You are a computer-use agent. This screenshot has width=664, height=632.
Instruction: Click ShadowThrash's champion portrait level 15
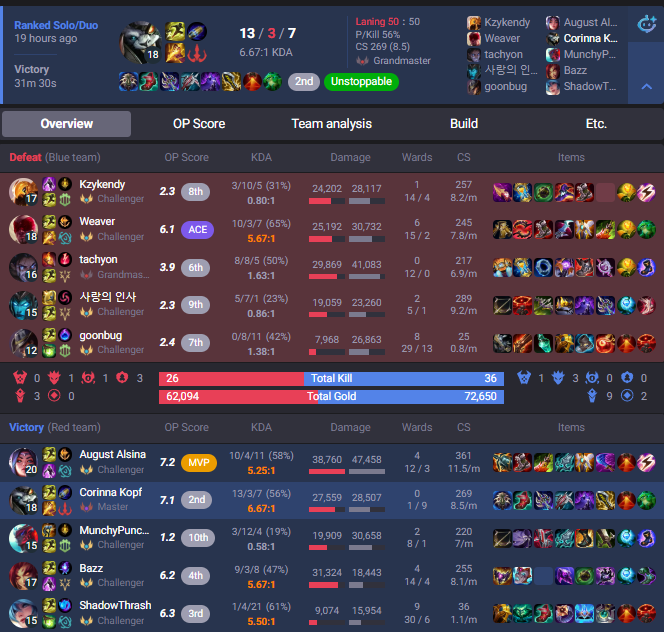pos(24,613)
